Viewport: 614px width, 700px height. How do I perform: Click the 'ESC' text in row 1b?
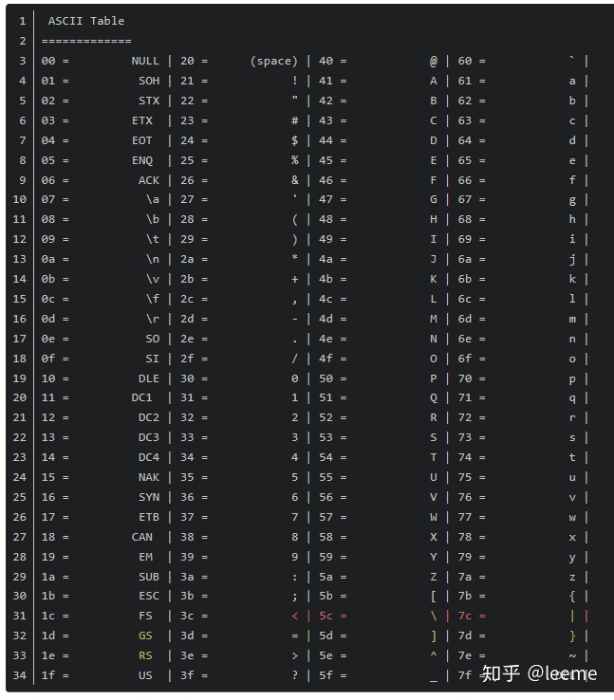pos(149,596)
